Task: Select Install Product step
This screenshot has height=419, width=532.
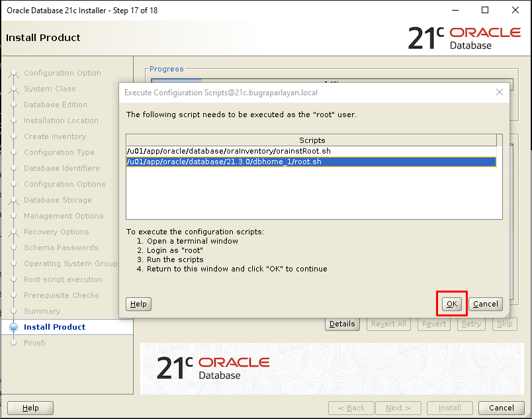Action: click(x=55, y=327)
